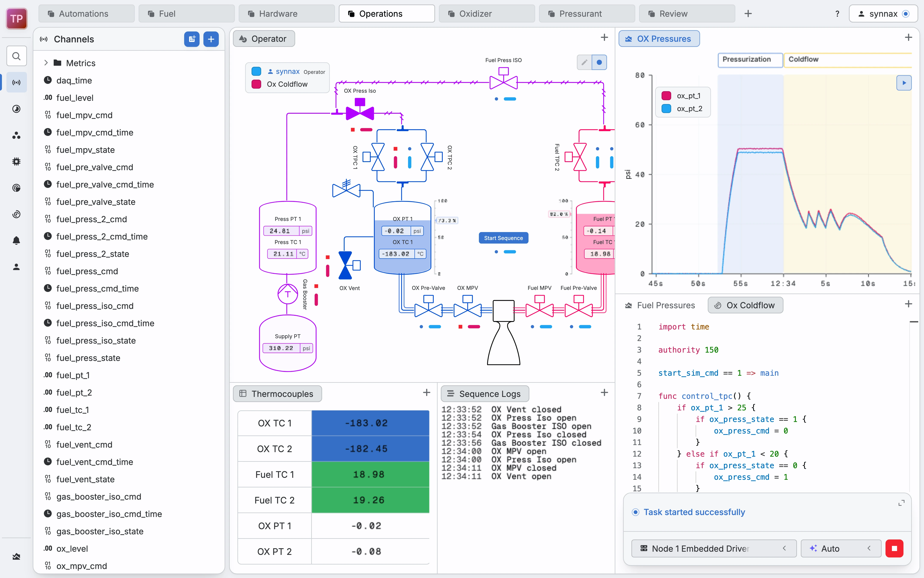Screen dimensions: 924x578
Task: Stop the running task with red button
Action: tap(894, 548)
